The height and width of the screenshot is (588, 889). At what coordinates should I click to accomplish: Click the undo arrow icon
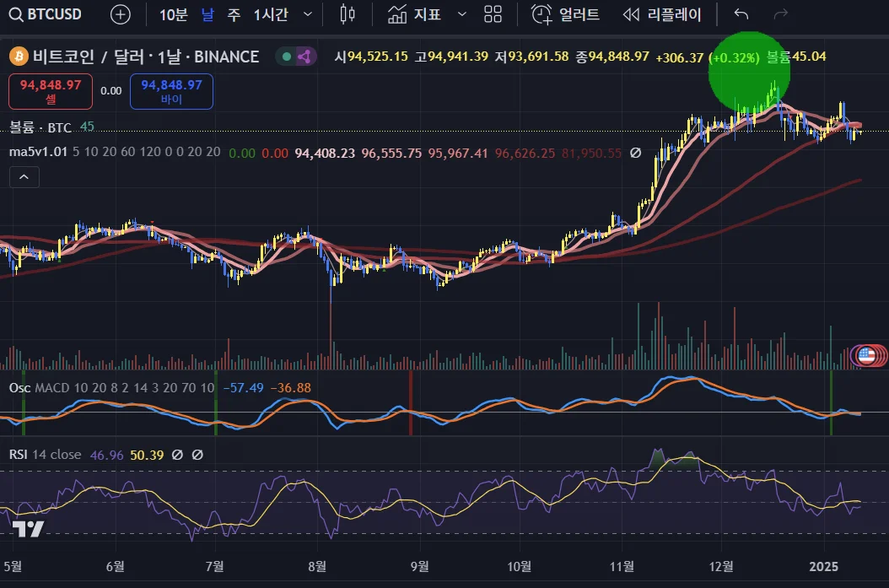tap(741, 14)
